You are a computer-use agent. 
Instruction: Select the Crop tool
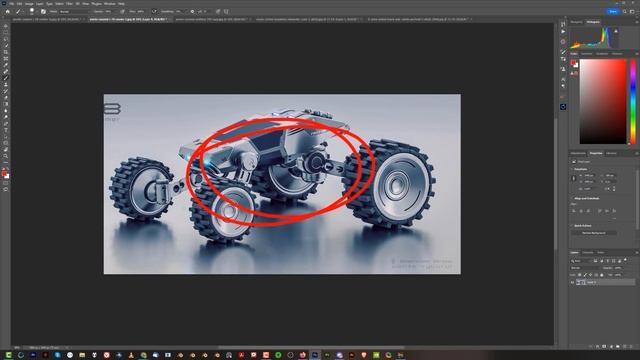tap(6, 52)
